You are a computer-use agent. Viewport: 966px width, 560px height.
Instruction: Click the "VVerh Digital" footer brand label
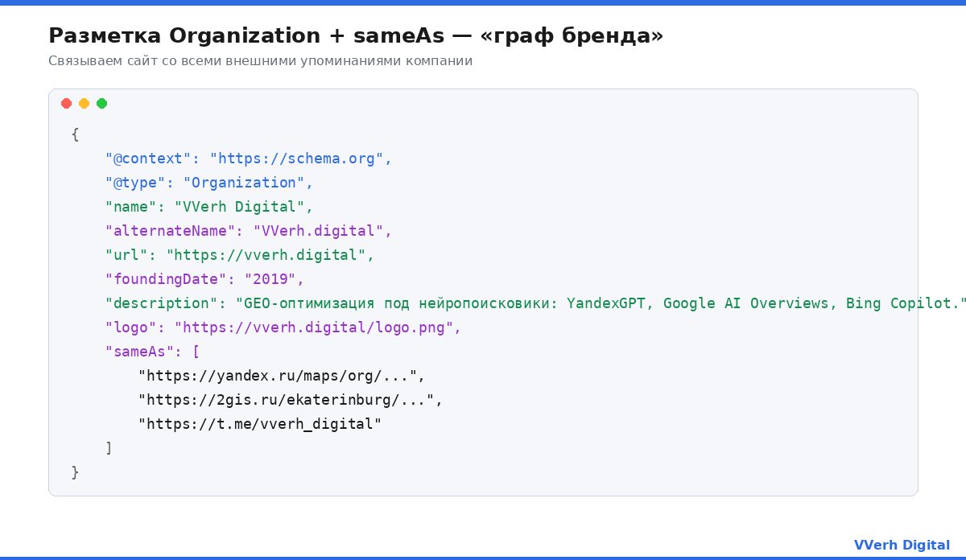pos(902,546)
